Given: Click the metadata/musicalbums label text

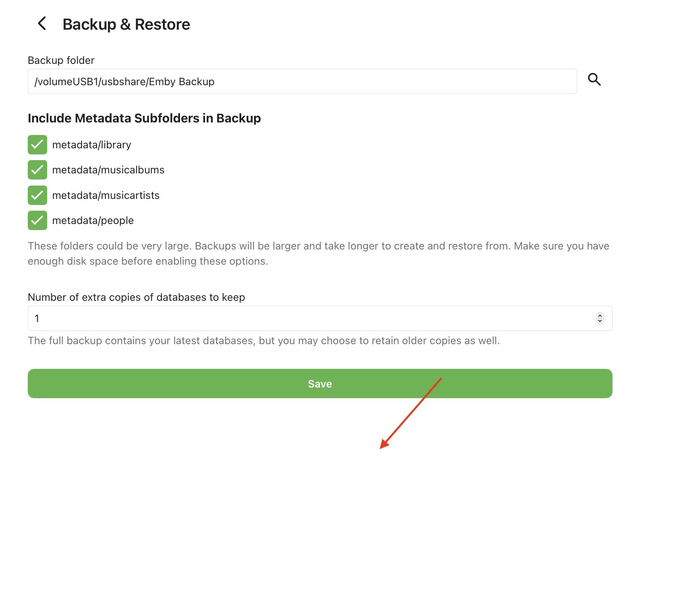Looking at the screenshot, I should click(x=108, y=170).
